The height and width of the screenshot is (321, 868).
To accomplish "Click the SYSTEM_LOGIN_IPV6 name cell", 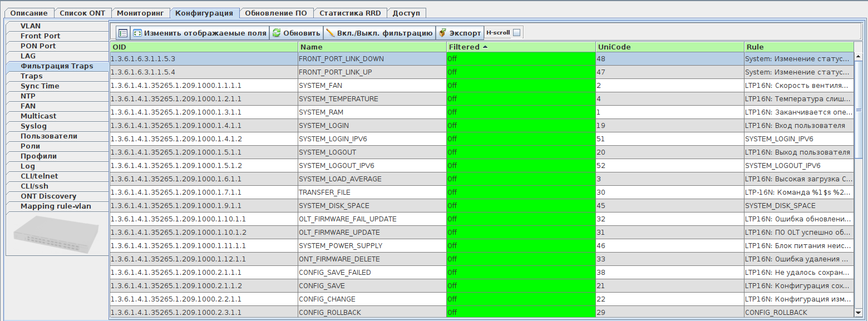I will click(x=372, y=139).
